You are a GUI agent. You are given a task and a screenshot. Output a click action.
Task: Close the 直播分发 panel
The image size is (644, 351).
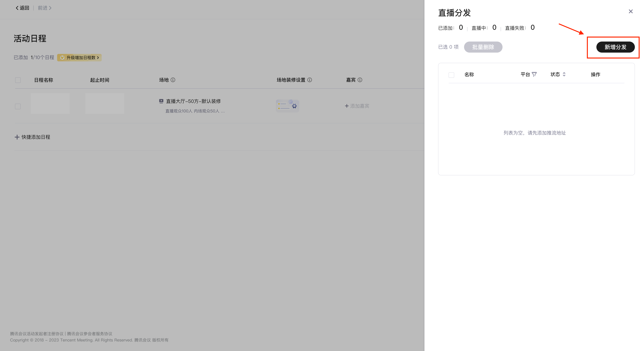(630, 11)
